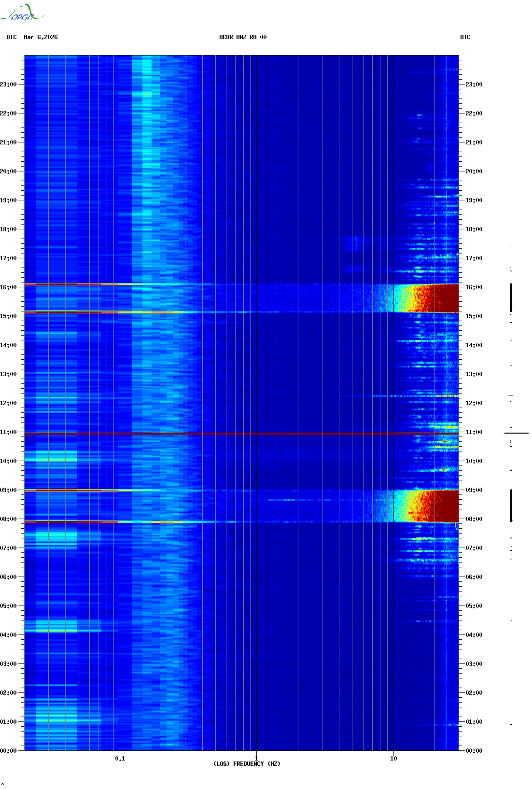
Task: Click the '10' frequency axis label
Action: click(393, 759)
